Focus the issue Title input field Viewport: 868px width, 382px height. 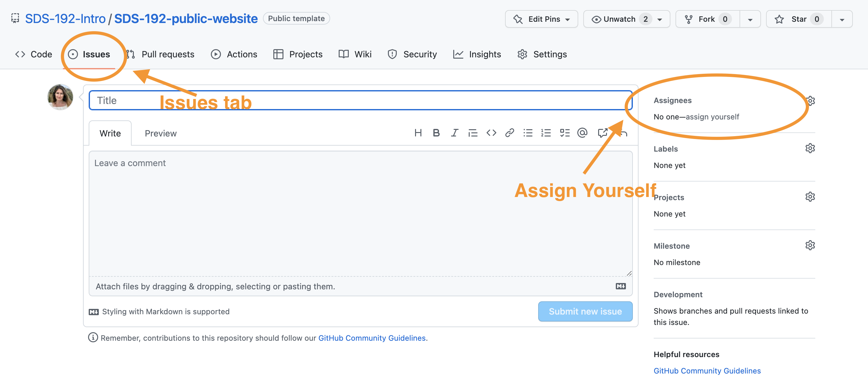(x=360, y=100)
